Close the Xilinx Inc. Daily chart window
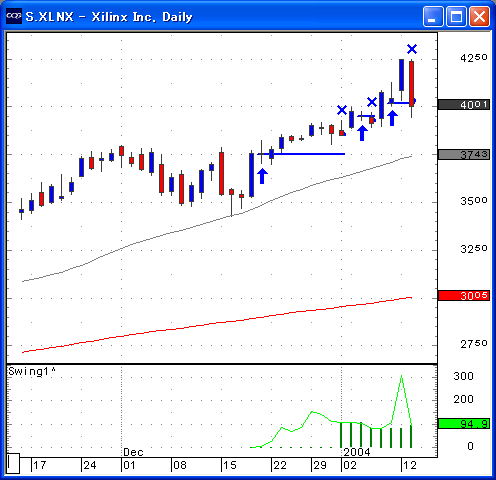 [x=479, y=16]
